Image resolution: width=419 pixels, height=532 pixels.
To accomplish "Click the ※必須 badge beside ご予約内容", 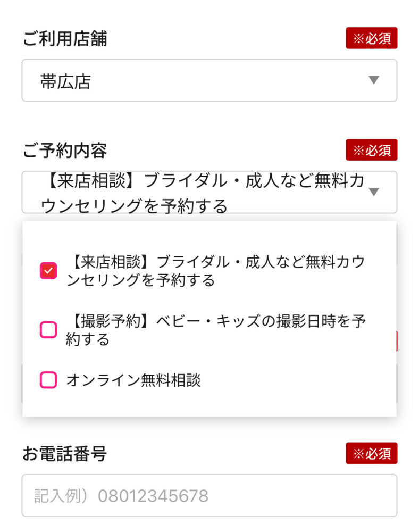I will click(371, 150).
